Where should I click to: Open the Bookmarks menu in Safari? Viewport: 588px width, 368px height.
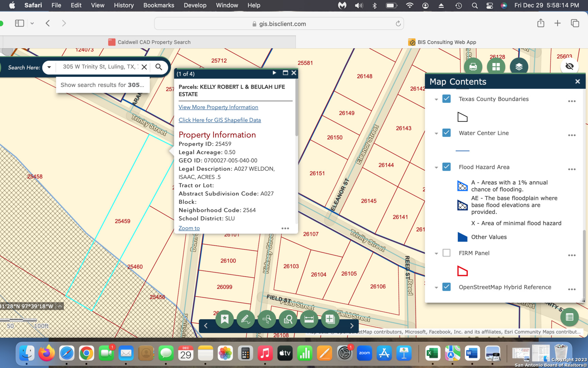click(159, 5)
